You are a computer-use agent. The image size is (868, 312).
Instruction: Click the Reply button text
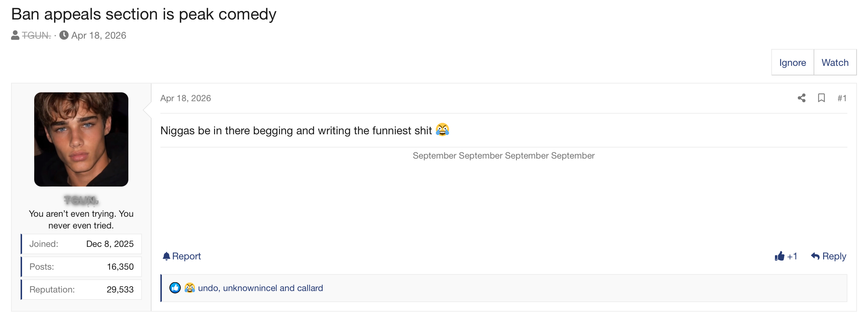(x=834, y=256)
